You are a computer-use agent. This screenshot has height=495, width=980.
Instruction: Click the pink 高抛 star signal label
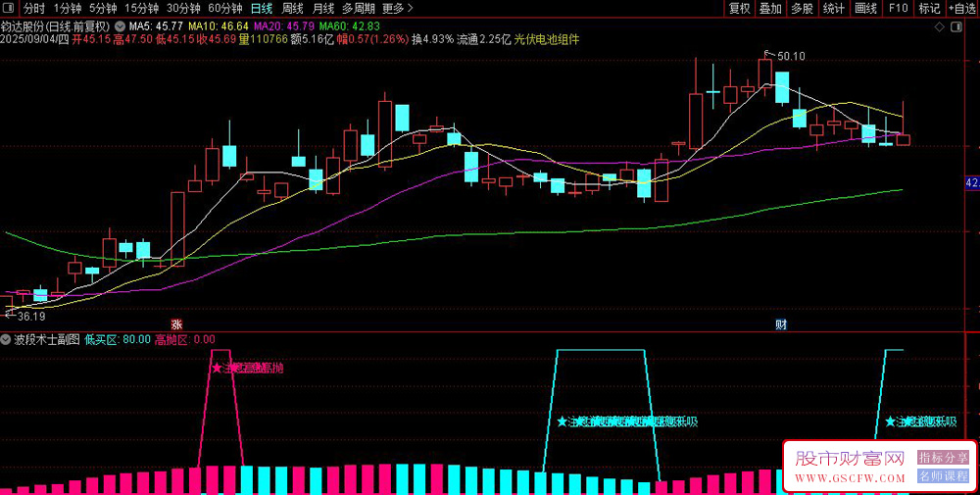click(248, 369)
